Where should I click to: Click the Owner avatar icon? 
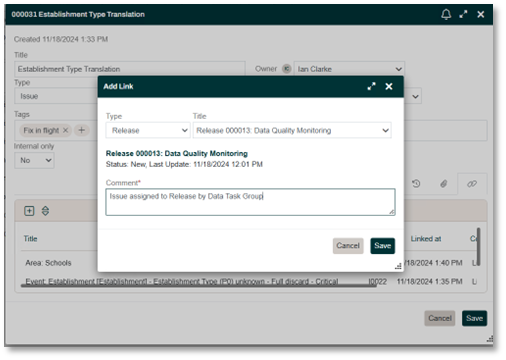287,69
